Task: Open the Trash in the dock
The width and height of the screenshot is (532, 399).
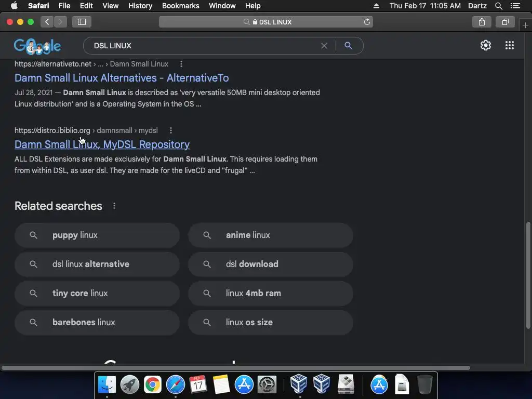Action: pyautogui.click(x=424, y=384)
